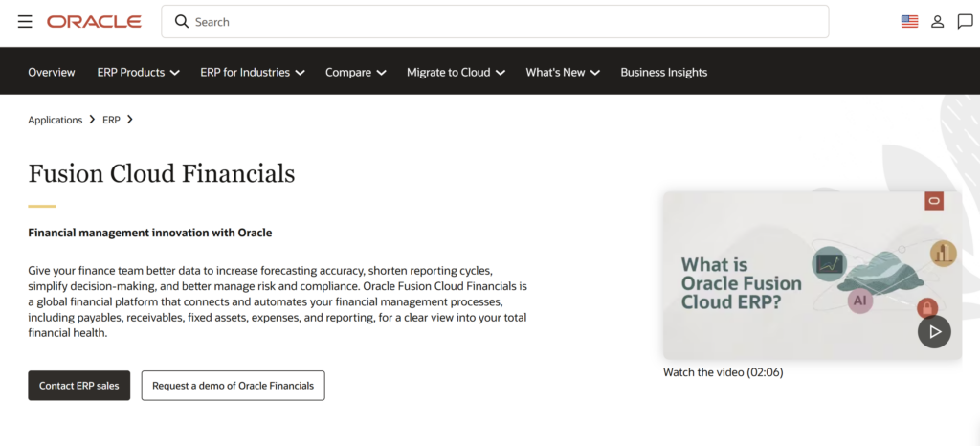Image resolution: width=980 pixels, height=446 pixels.
Task: Expand the ERP Products dropdown
Action: coord(138,73)
